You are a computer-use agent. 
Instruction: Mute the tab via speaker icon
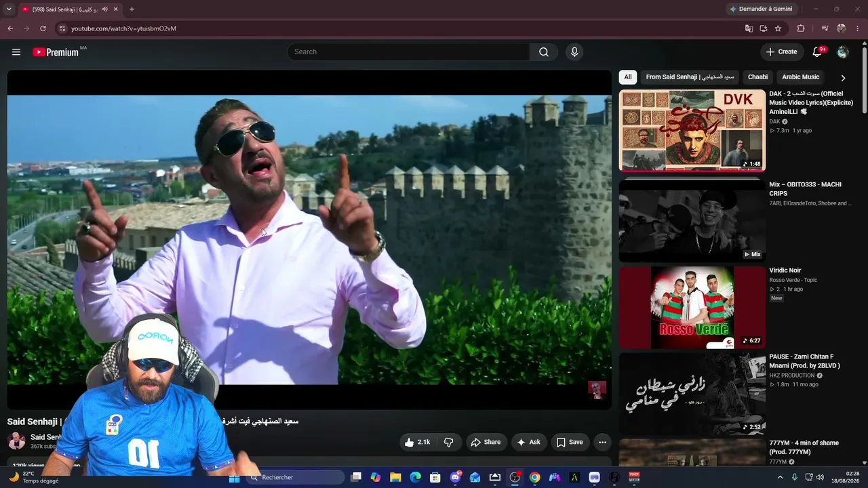104,9
